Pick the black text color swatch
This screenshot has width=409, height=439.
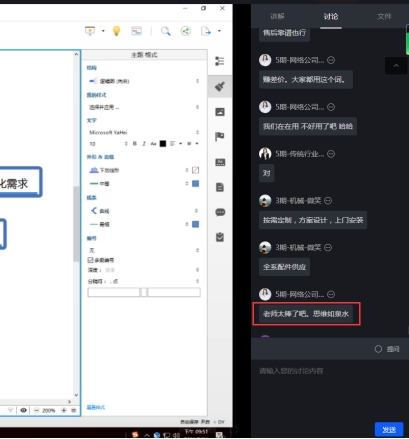pyautogui.click(x=163, y=144)
